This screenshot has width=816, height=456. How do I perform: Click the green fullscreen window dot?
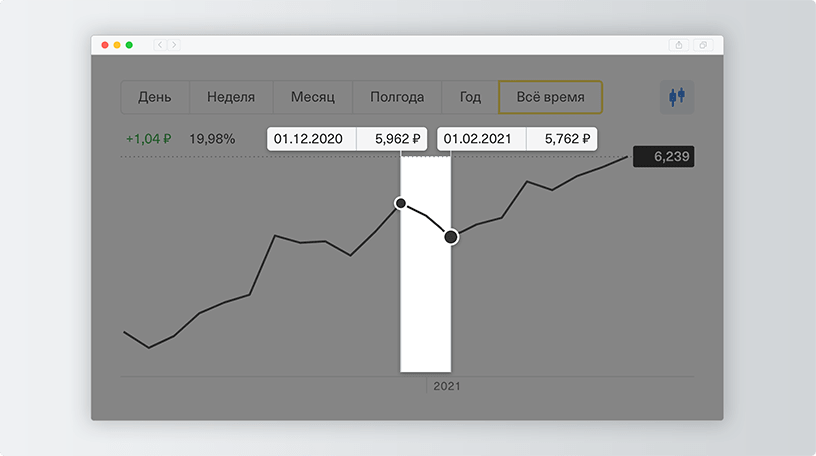pos(129,45)
